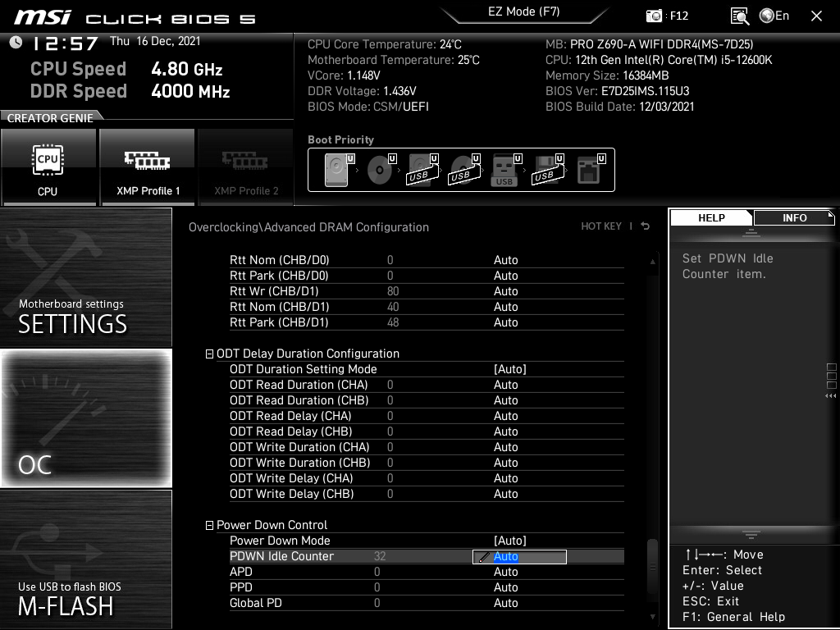The image size is (840, 630).
Task: Edit the PDWN Idle Counter value field
Action: (x=519, y=557)
